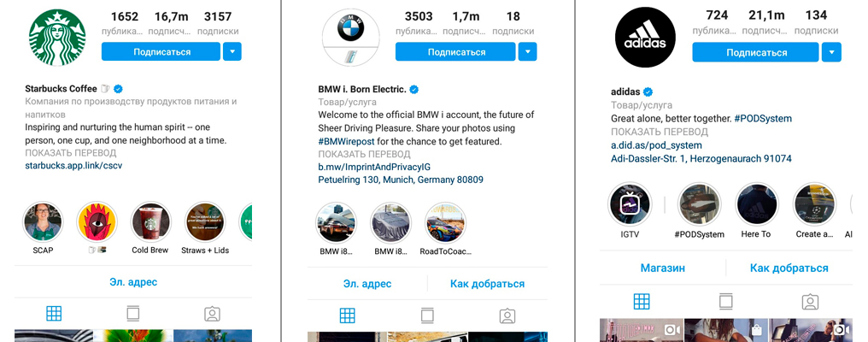
Task: Click the adidas verified badge
Action: [648, 91]
